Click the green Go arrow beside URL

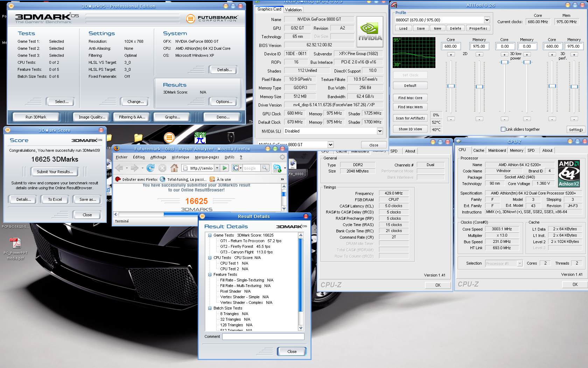click(225, 168)
